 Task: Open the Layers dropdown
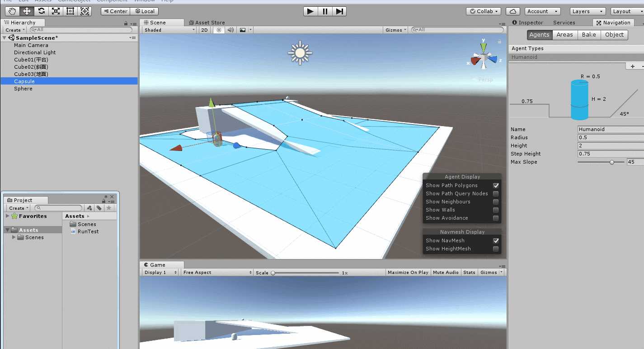pyautogui.click(x=588, y=11)
